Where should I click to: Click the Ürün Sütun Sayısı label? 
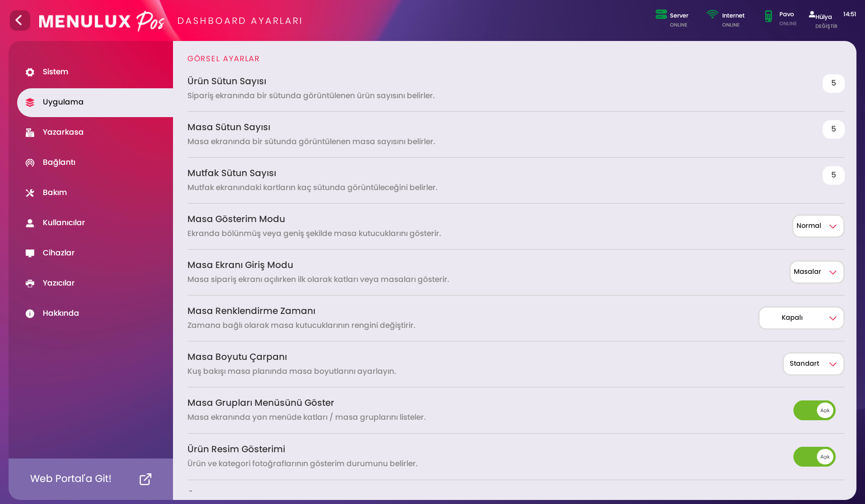tap(227, 82)
